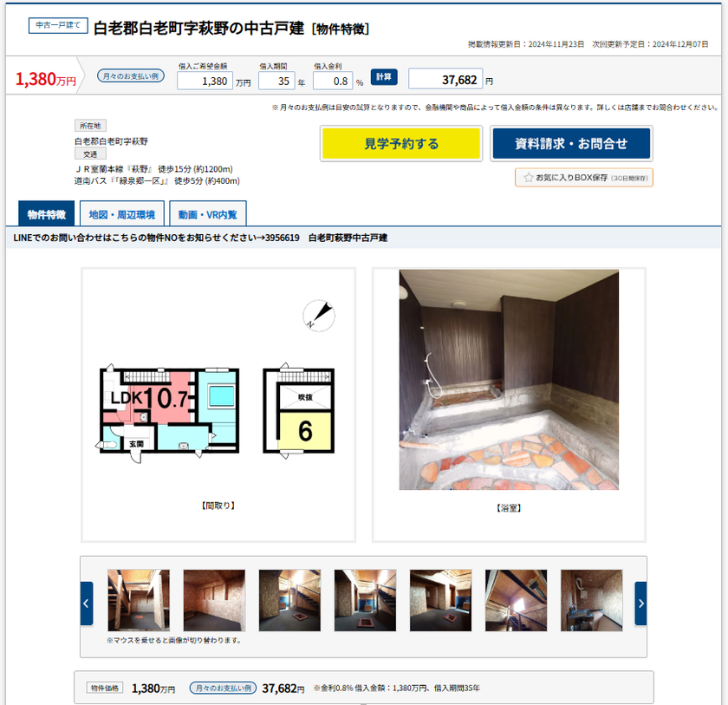Click the 計算 calculate button
Viewport: 728px width, 705px height.
coord(383,76)
